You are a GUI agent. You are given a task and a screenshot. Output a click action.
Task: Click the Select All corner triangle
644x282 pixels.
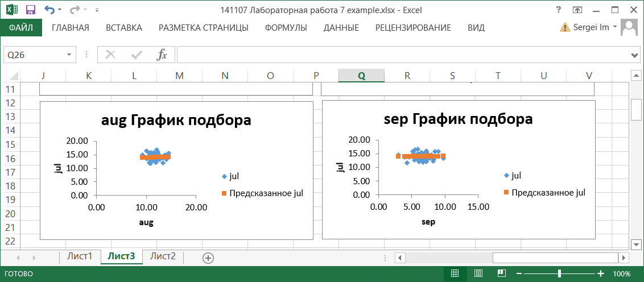pos(13,76)
